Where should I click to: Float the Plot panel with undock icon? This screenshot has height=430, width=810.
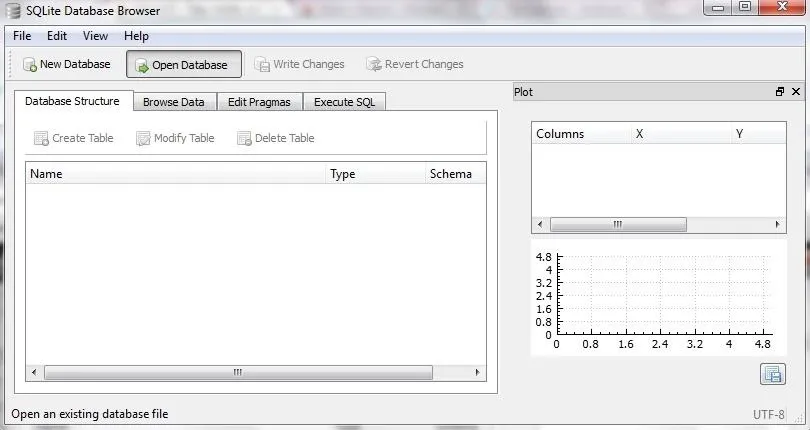(x=780, y=91)
